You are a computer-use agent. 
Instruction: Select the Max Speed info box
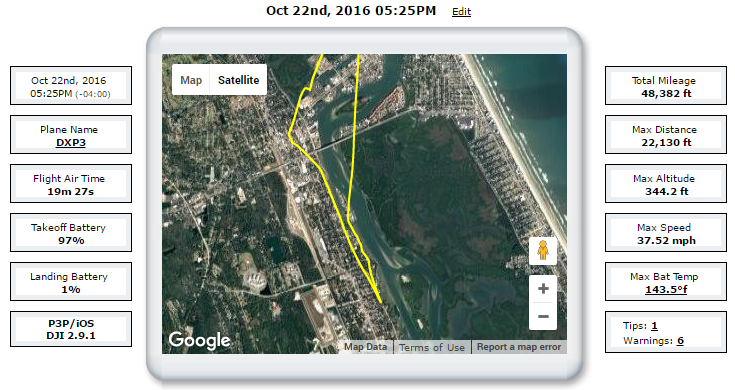click(666, 232)
